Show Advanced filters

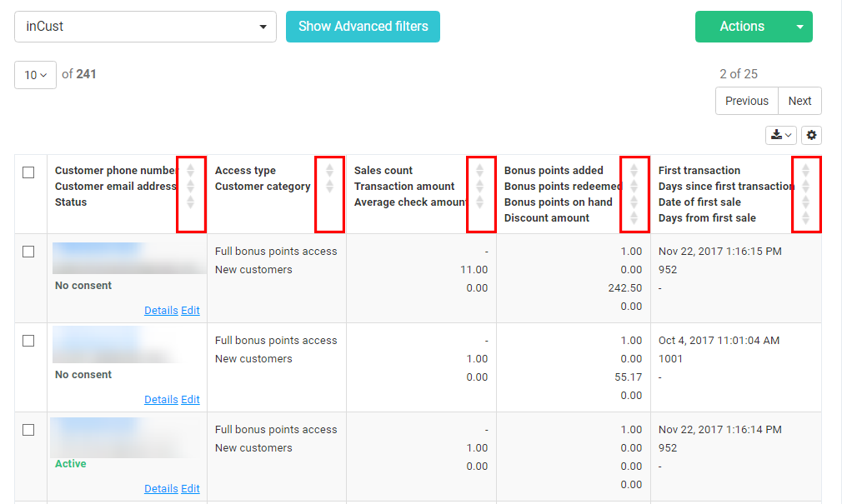point(363,27)
